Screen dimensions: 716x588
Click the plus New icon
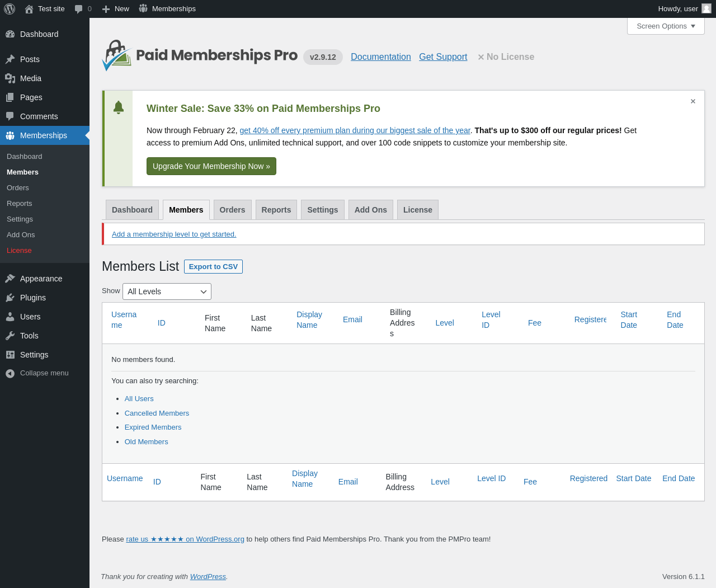pos(106,9)
